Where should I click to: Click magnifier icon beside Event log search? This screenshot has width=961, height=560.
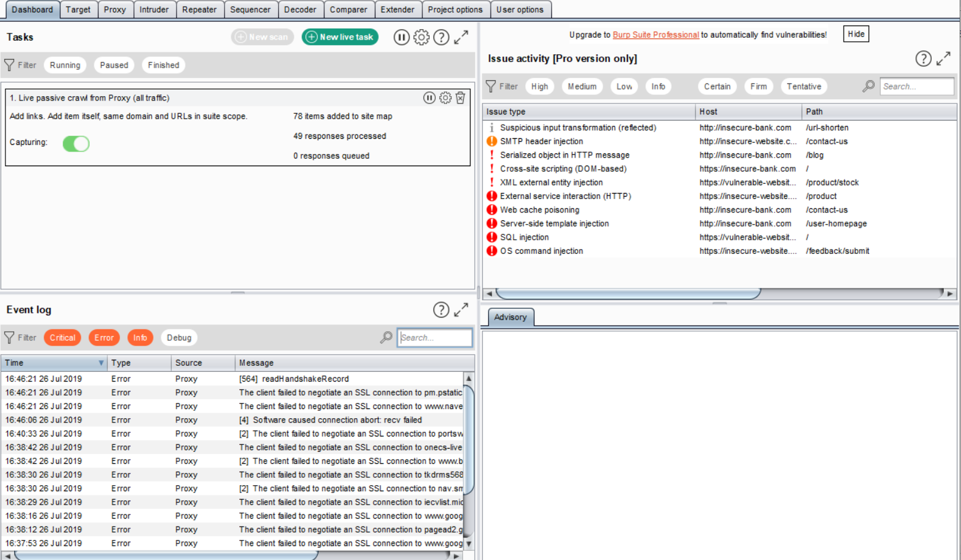pos(386,337)
